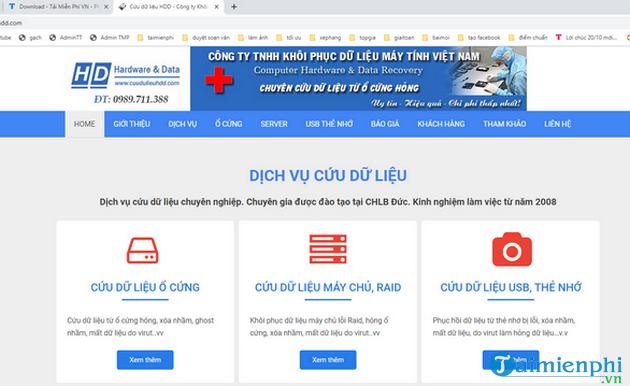The height and width of the screenshot is (386, 630).
Task: Click the tagline about experts trained in CHLB Đức
Action: tap(328, 202)
